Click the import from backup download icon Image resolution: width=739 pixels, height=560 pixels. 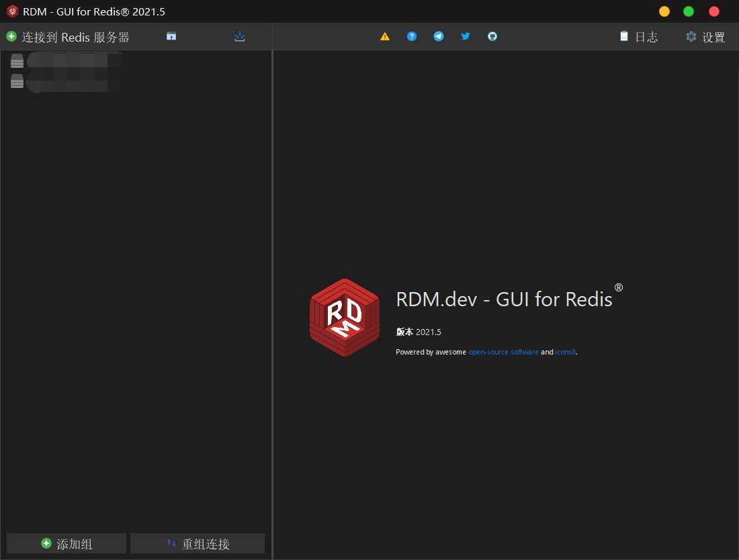point(240,37)
